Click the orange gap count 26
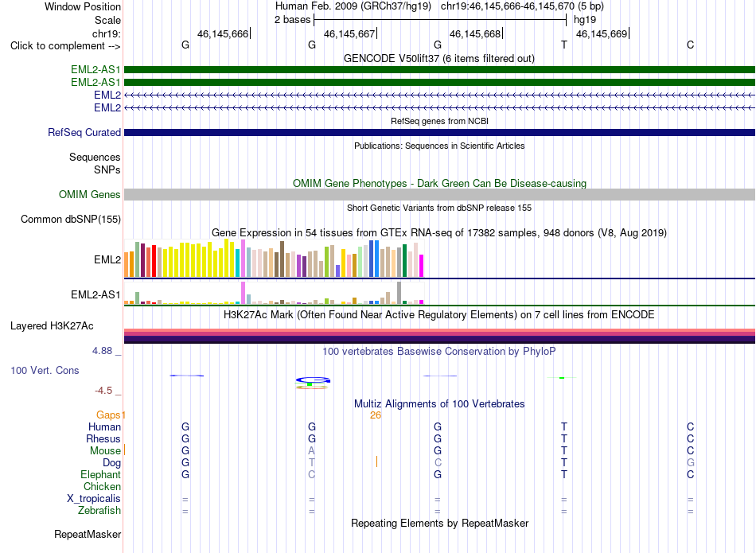Viewport: 756px width, 553px height. (x=376, y=415)
